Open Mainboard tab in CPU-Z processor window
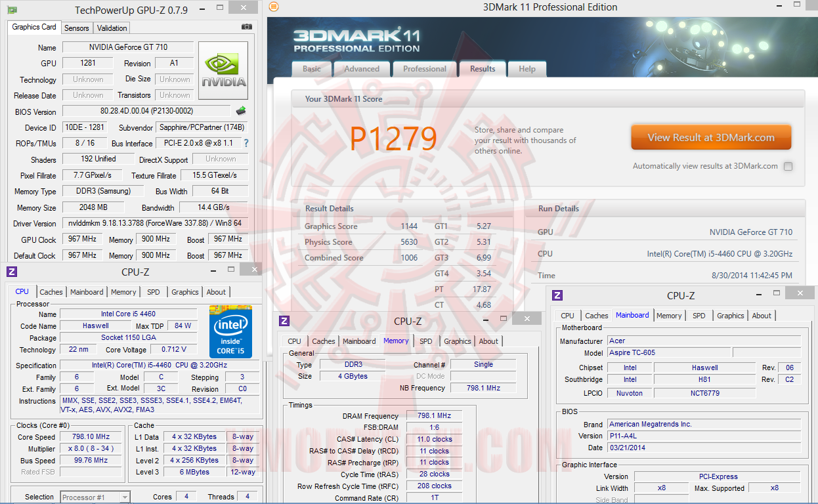 point(87,292)
